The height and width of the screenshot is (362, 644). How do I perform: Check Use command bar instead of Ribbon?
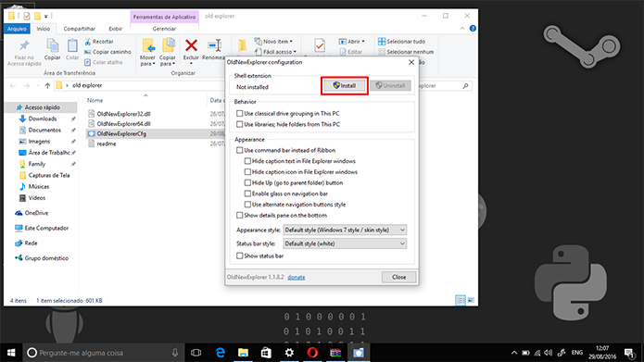239,150
